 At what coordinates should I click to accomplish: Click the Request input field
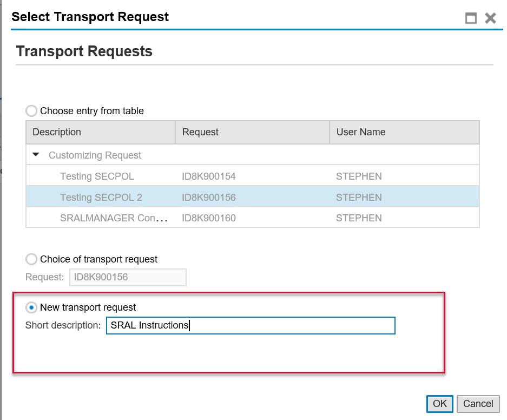[127, 278]
